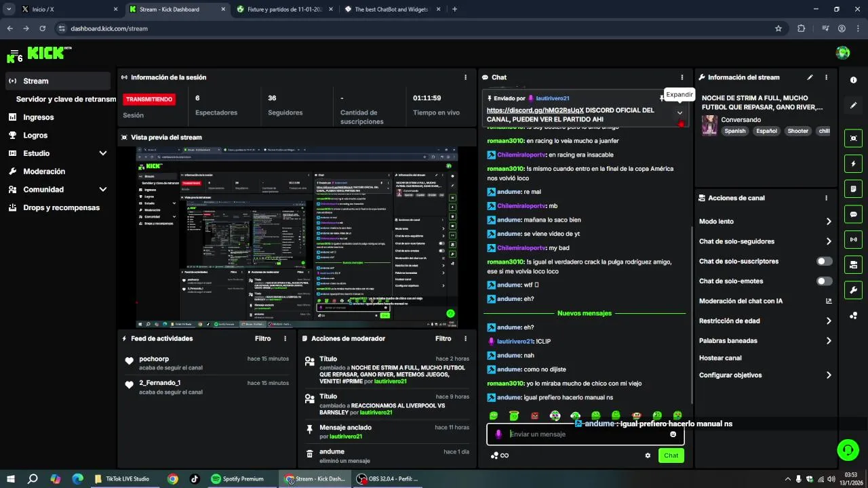This screenshot has height=488, width=868.
Task: Open chat settings gear icon
Action: point(648,455)
